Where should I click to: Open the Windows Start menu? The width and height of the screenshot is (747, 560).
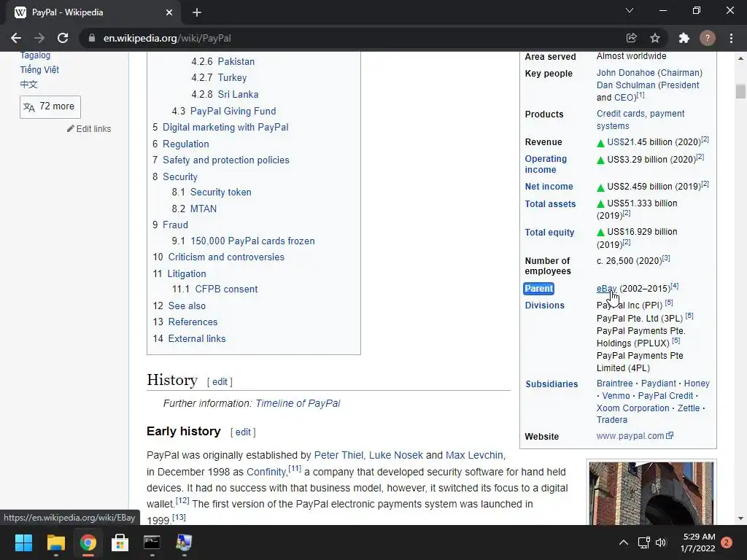tap(23, 542)
